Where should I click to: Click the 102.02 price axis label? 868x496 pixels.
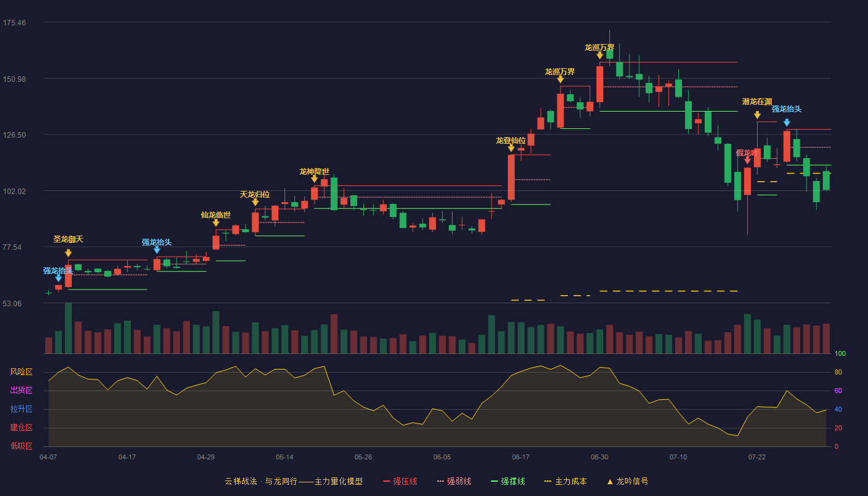click(x=14, y=192)
